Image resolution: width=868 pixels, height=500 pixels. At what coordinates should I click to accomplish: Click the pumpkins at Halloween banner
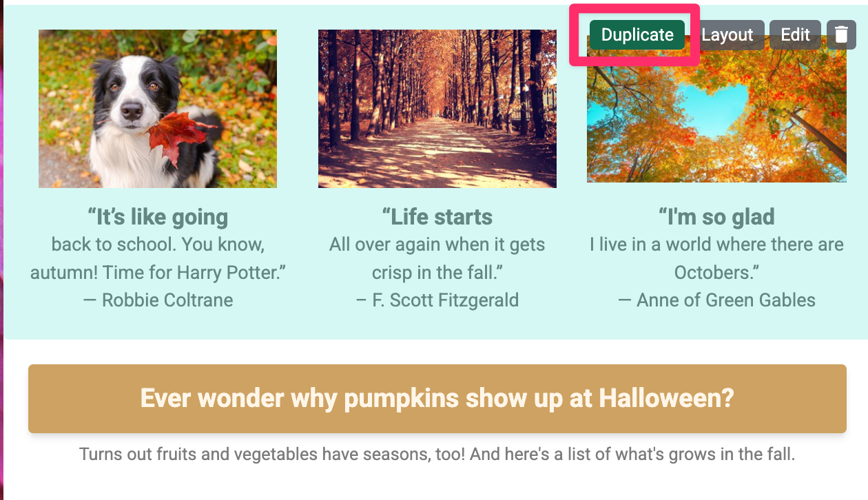437,399
